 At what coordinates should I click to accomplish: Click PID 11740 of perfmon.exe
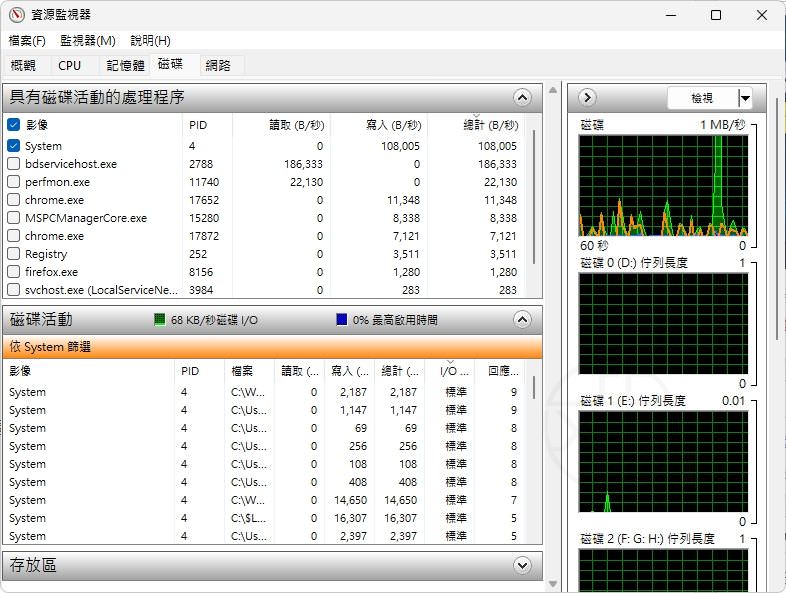pyautogui.click(x=204, y=182)
